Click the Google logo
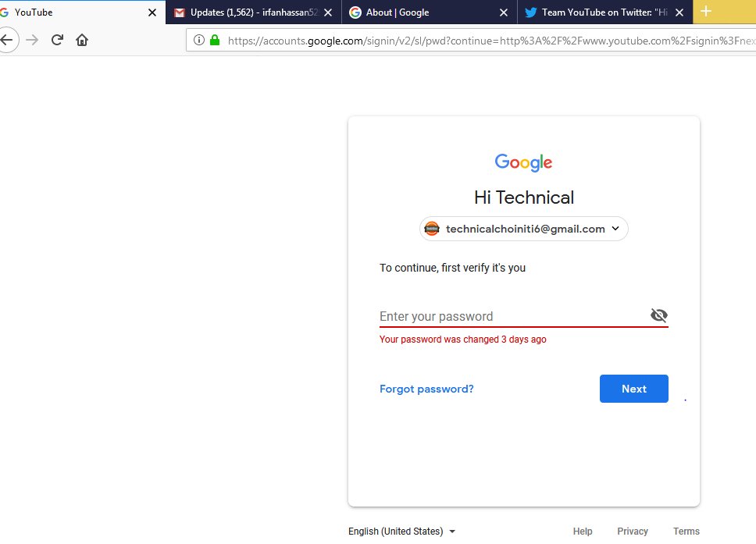The width and height of the screenshot is (756, 544). coord(523,162)
